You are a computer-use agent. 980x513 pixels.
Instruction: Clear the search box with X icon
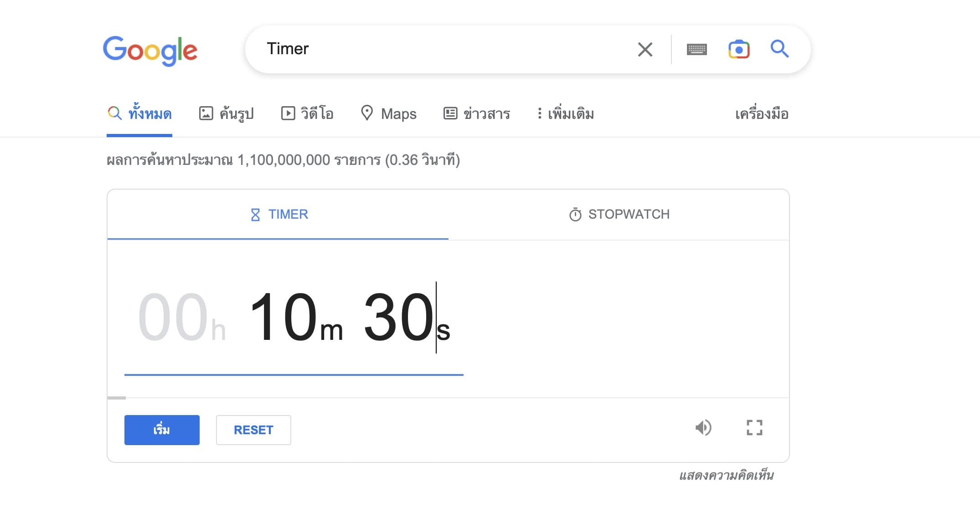pos(645,49)
